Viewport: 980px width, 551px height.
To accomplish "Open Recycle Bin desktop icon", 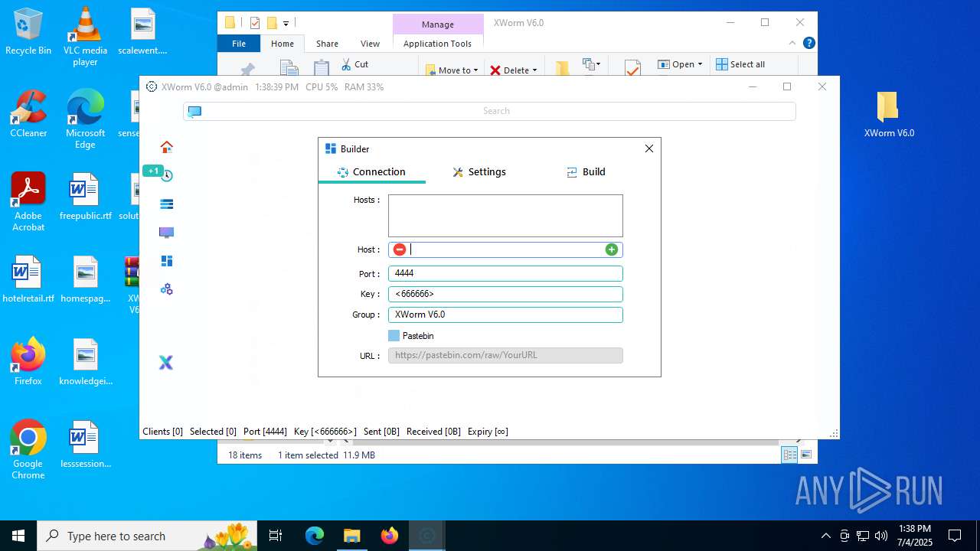I will [x=28, y=32].
